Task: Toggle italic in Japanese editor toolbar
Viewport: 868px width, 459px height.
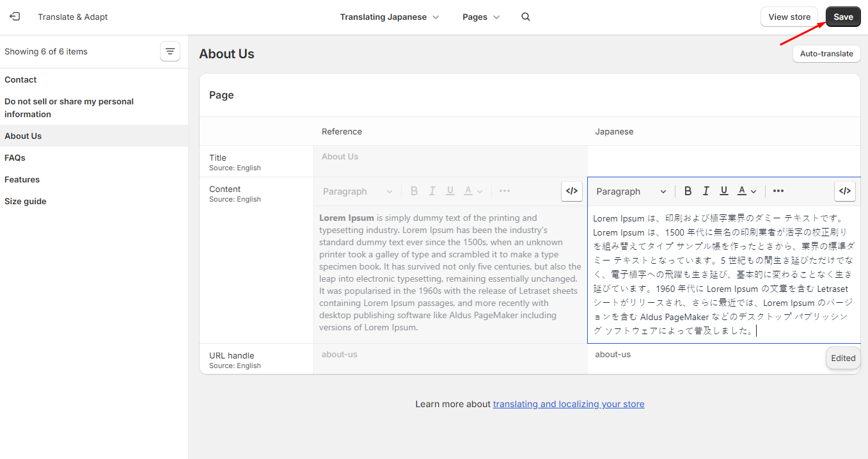Action: click(706, 191)
